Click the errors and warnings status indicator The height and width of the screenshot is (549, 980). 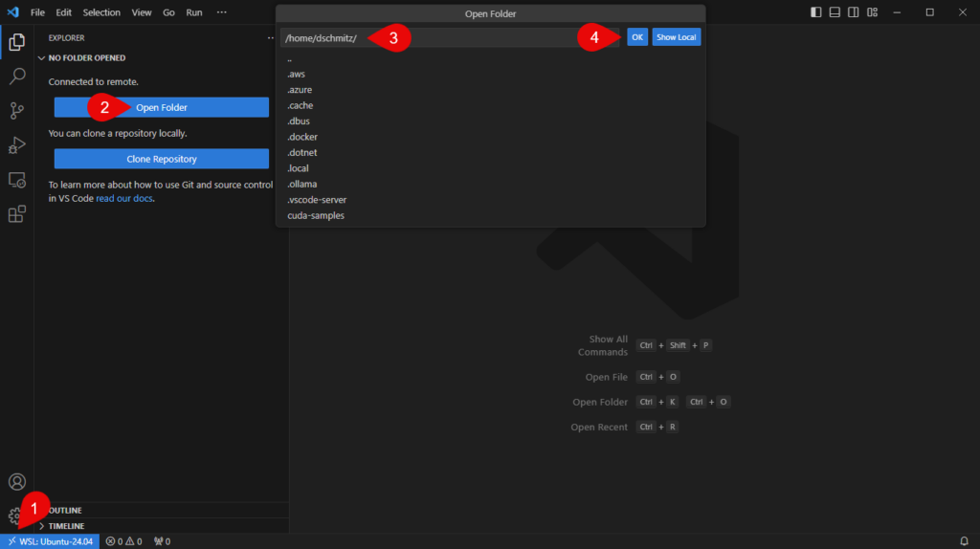(123, 541)
